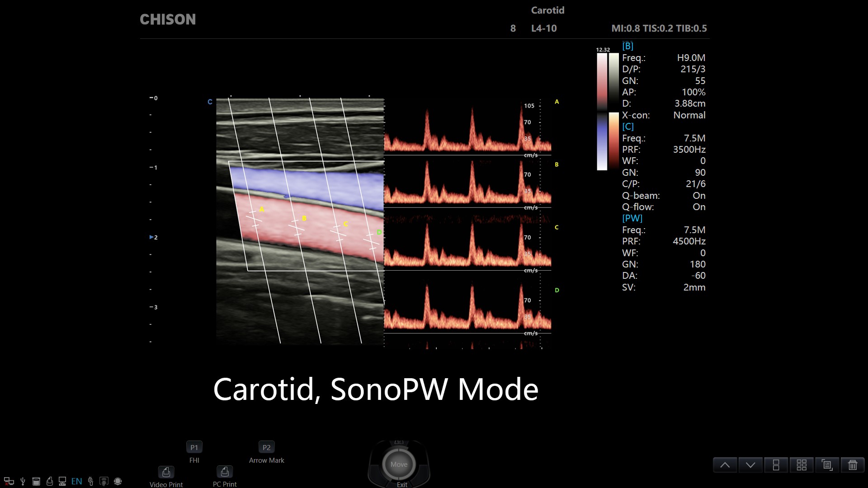
Task: Click the SV 2mm sample volume value
Action: pyautogui.click(x=694, y=287)
